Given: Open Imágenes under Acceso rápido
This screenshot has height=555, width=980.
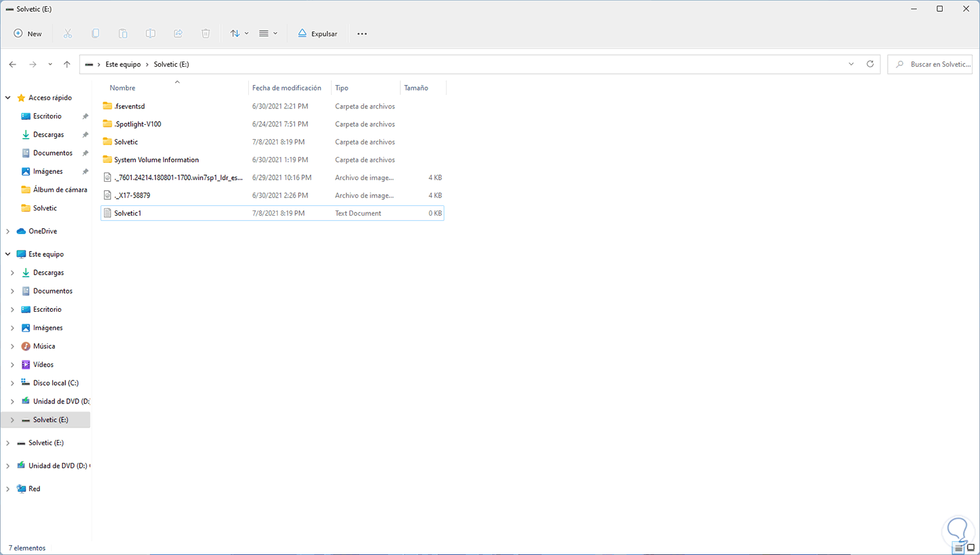Looking at the screenshot, I should [48, 171].
